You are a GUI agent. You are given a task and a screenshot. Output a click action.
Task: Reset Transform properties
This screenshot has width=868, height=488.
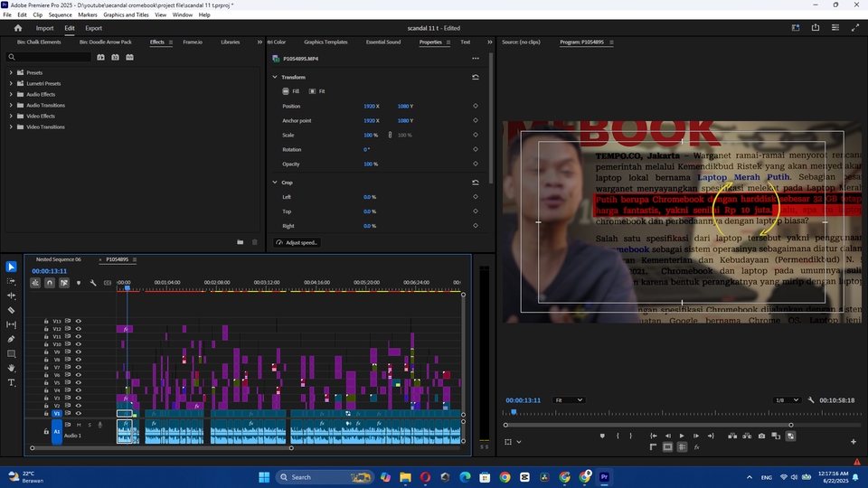tap(476, 77)
